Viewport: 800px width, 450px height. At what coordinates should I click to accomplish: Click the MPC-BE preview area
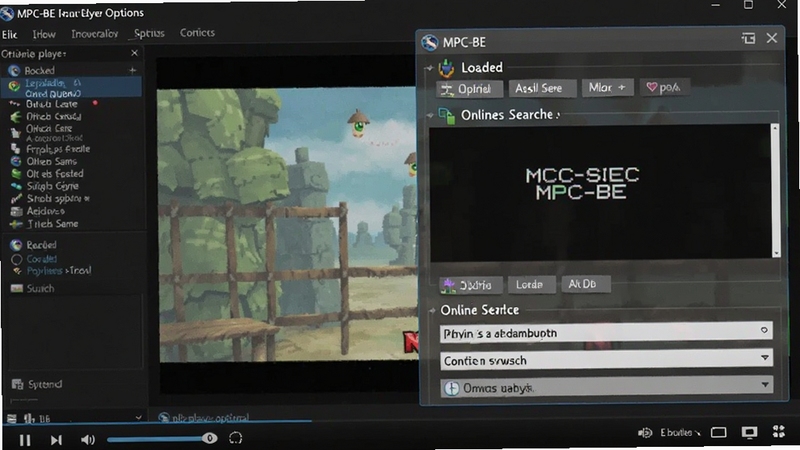601,192
